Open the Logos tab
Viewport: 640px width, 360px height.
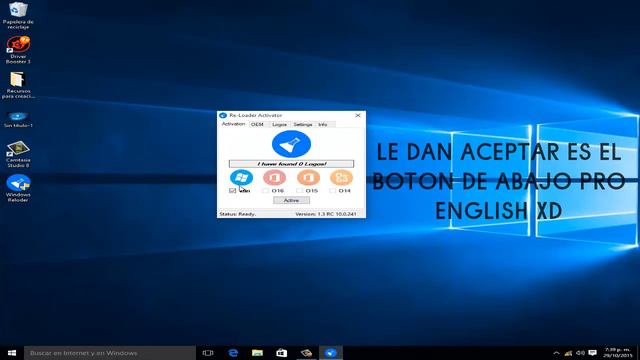pyautogui.click(x=279, y=124)
